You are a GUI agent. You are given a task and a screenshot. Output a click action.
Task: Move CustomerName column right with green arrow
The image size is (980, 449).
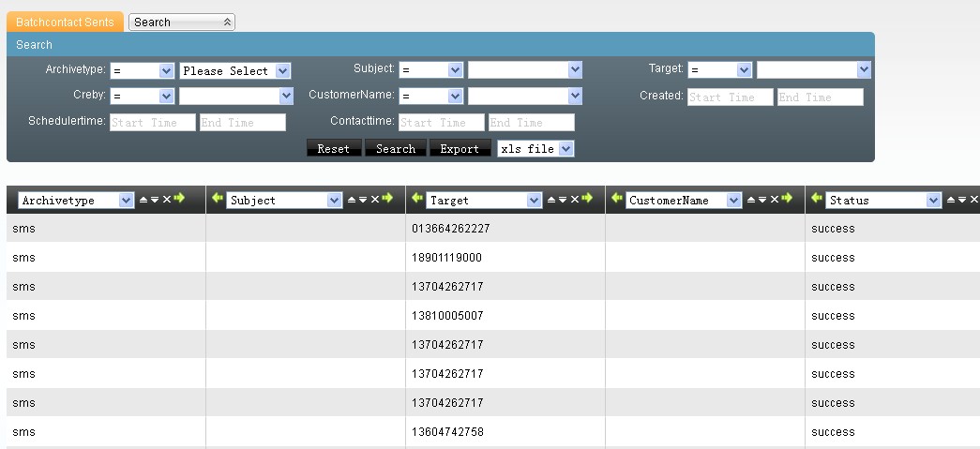[x=786, y=200]
